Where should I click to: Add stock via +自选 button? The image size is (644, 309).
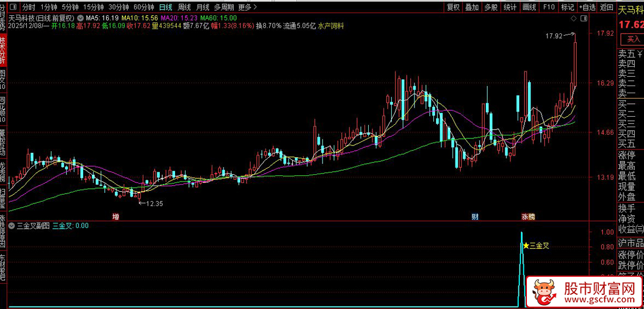(587, 7)
